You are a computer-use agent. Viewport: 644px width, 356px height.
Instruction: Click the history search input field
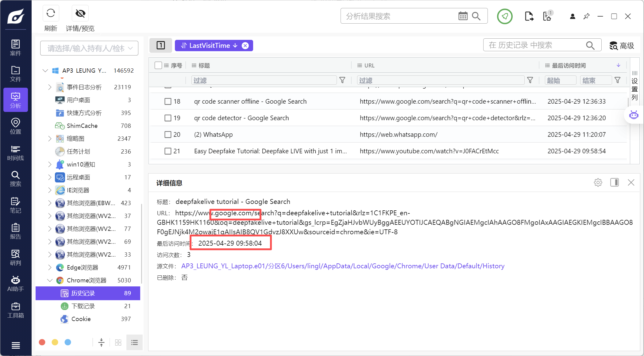pos(535,45)
